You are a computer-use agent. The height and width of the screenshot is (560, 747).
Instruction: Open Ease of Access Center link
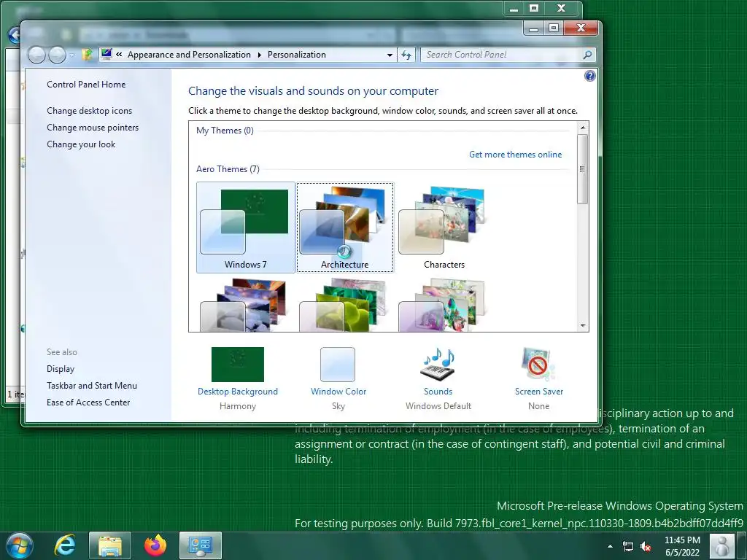point(88,402)
